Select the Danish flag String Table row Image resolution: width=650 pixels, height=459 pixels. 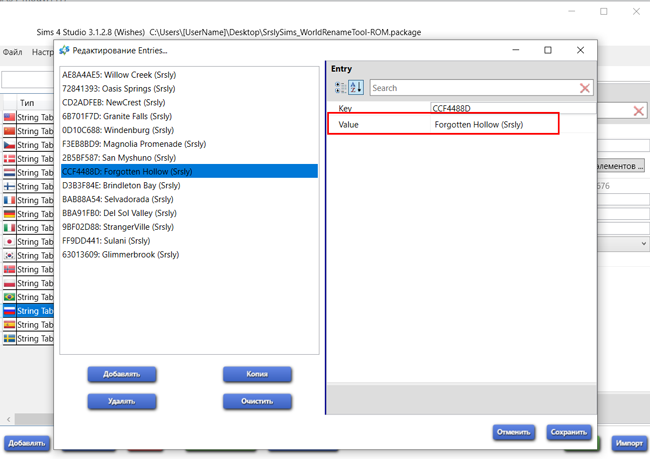(x=28, y=159)
